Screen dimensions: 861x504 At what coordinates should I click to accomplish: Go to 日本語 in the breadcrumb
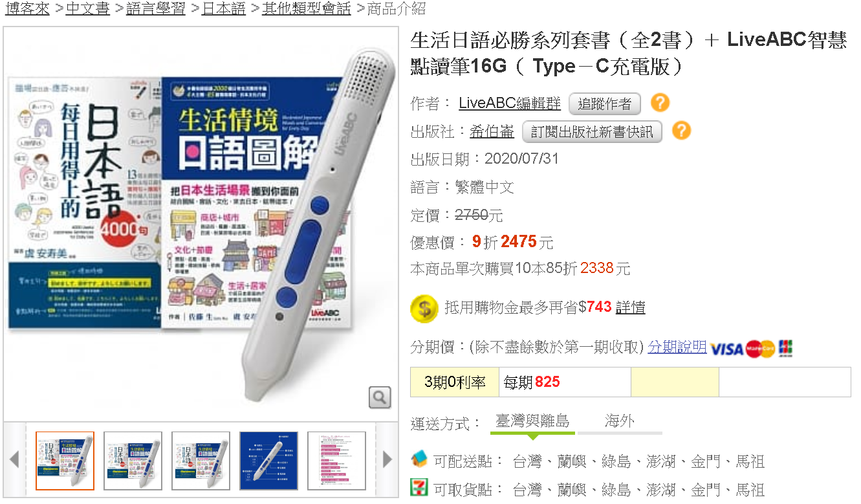(224, 8)
